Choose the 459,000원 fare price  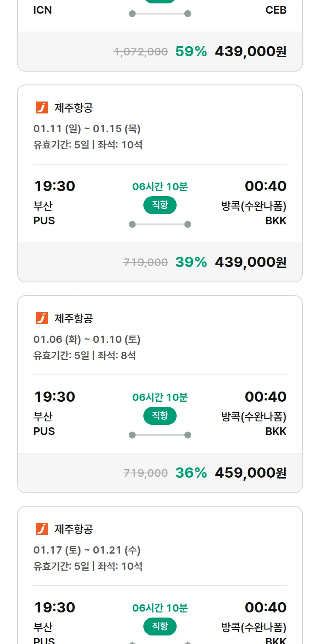250,473
